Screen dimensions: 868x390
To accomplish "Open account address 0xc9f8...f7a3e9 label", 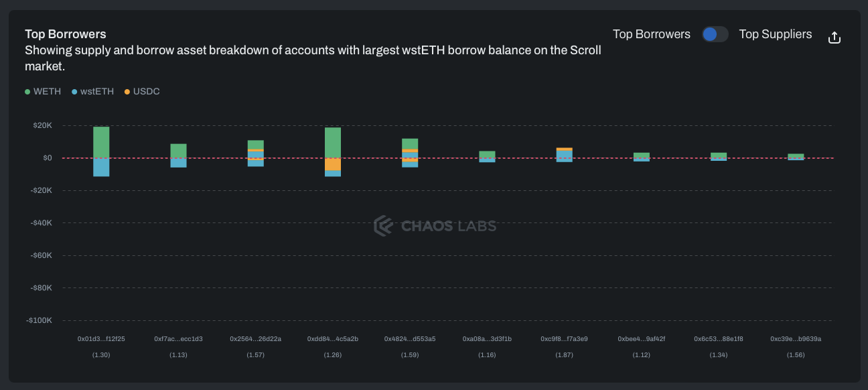I will click(x=564, y=339).
